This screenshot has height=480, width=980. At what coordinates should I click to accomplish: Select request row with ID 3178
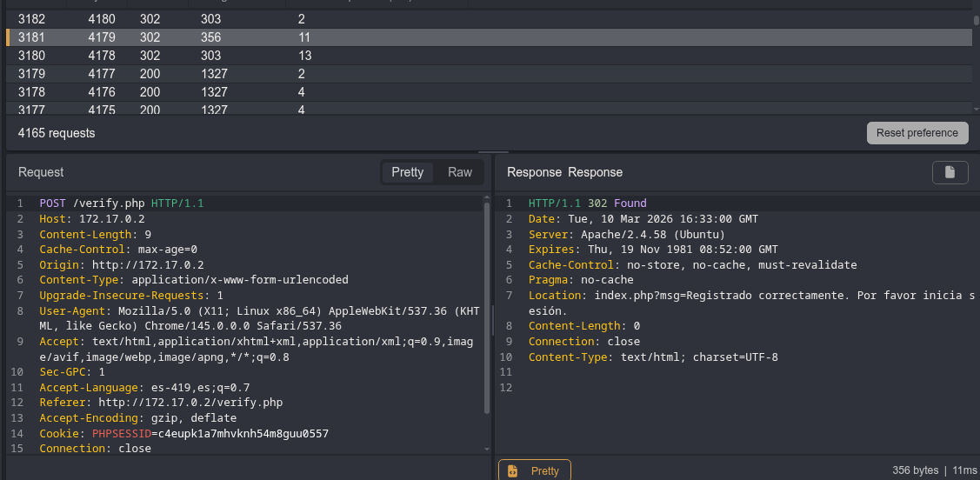pyautogui.click(x=32, y=92)
